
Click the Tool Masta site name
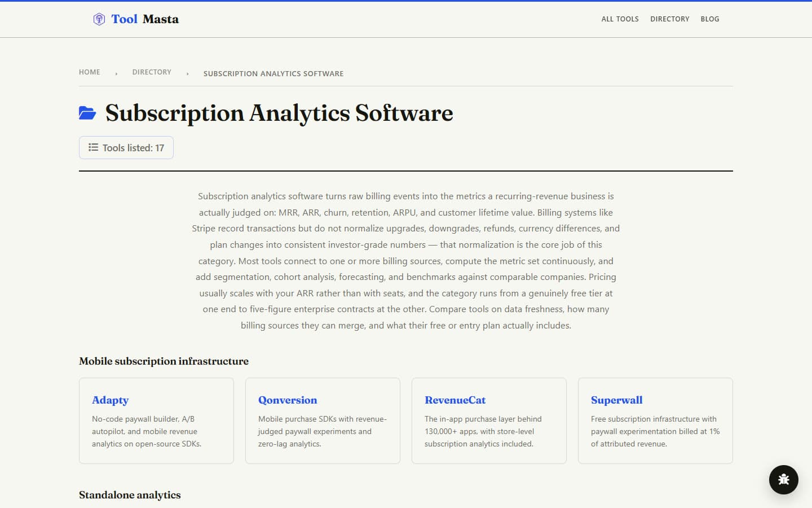pos(145,19)
